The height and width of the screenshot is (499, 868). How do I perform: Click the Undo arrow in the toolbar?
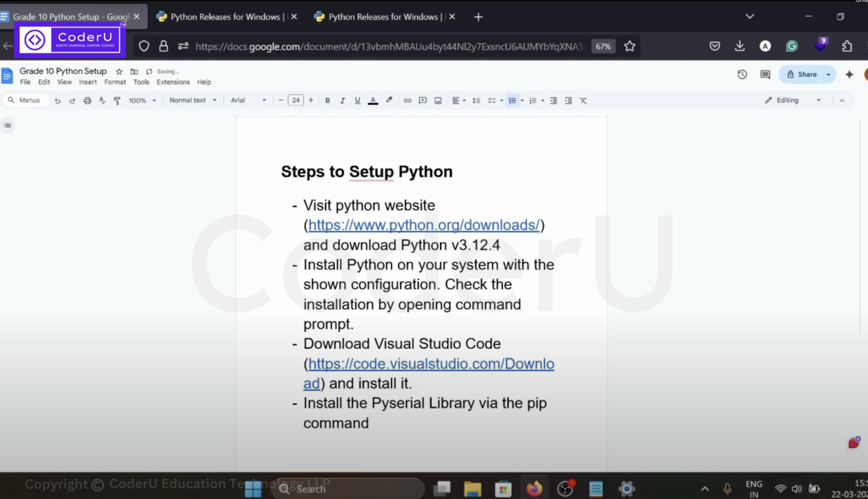pos(58,101)
